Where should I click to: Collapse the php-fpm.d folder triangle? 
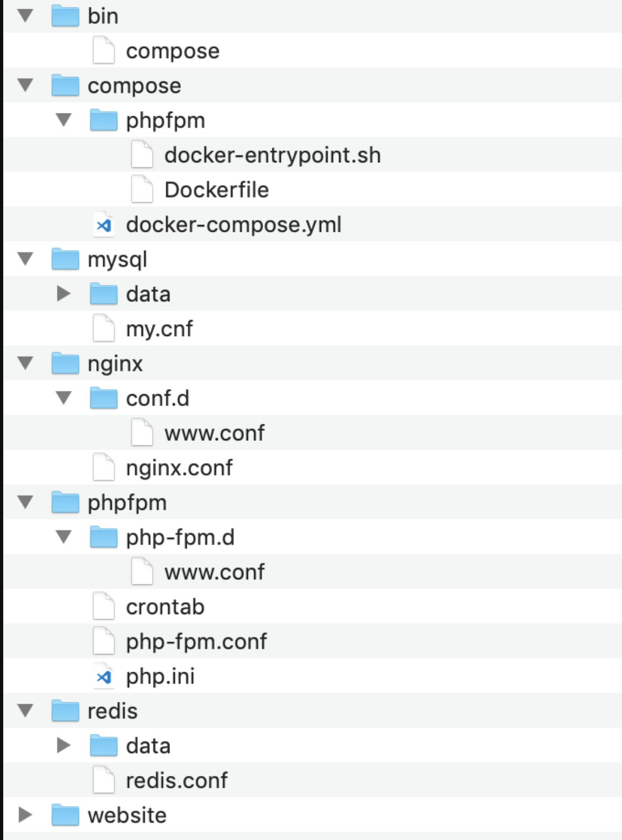coord(63,537)
